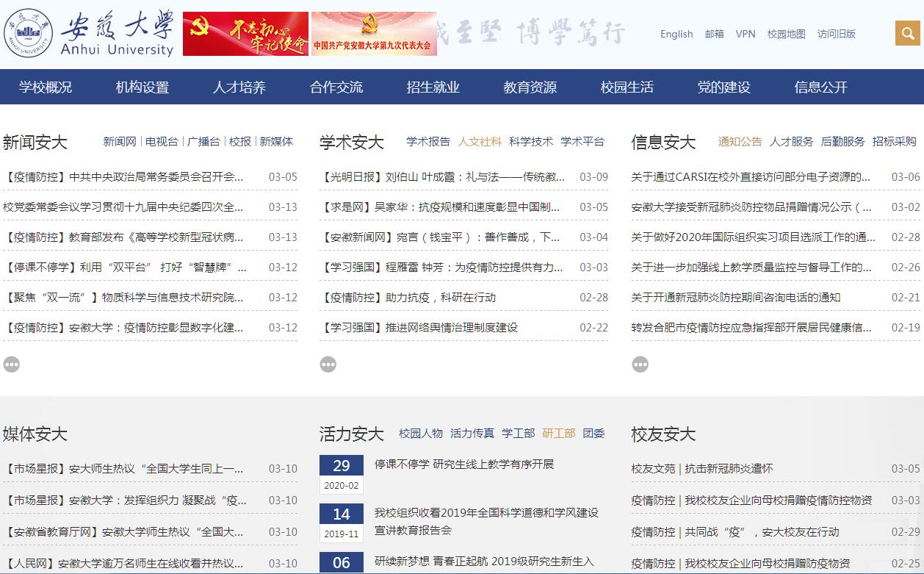The height and width of the screenshot is (574, 924).
Task: Expand the 人才培养 navigation menu
Action: [239, 87]
